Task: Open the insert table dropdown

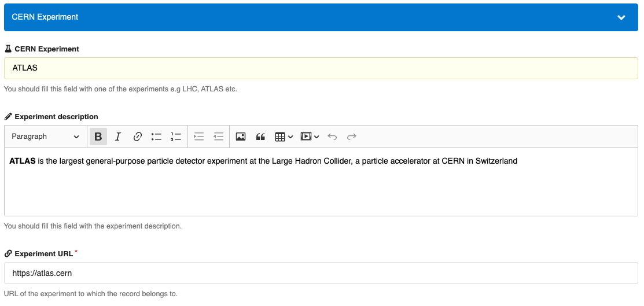Action: (x=284, y=137)
